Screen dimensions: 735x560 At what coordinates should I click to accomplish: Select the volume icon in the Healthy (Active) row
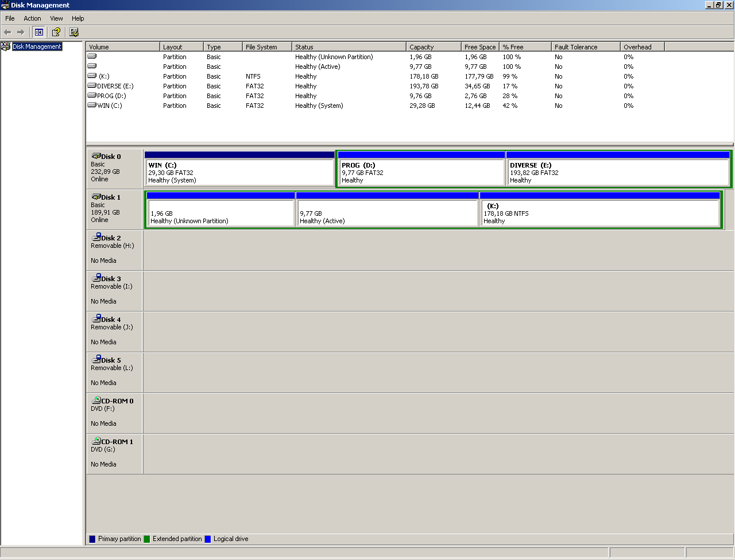click(x=92, y=66)
